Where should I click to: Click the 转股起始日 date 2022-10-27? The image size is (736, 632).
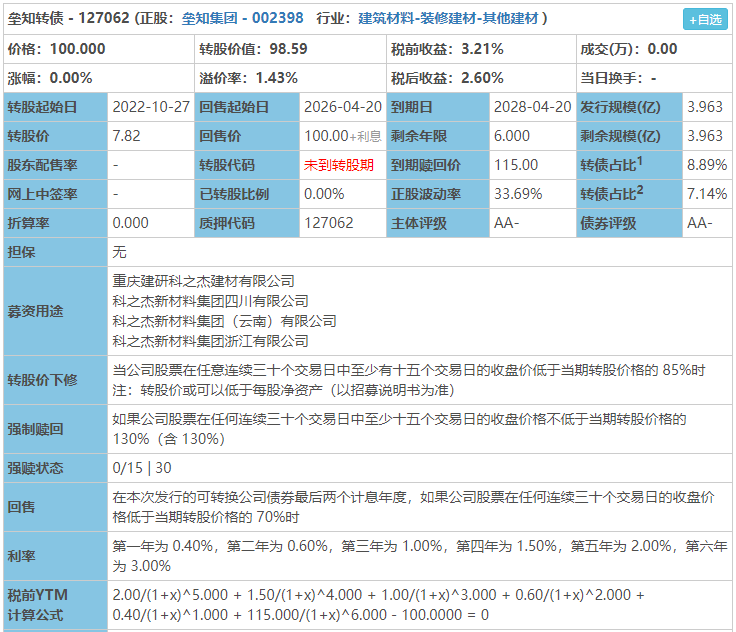[151, 107]
